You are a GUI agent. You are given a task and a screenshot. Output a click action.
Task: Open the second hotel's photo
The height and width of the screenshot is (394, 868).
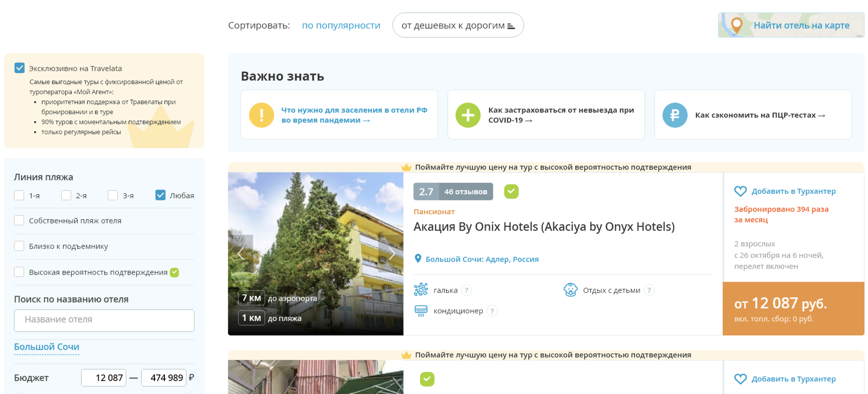click(x=315, y=377)
